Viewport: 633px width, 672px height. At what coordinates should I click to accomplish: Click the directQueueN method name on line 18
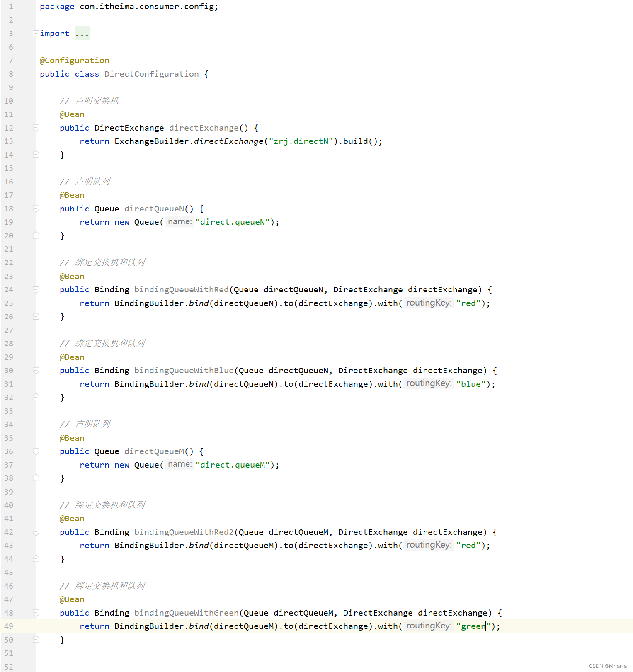pyautogui.click(x=154, y=209)
